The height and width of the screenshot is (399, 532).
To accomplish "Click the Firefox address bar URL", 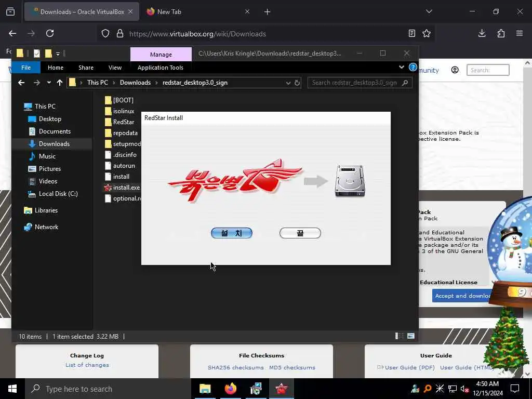I will [x=197, y=34].
